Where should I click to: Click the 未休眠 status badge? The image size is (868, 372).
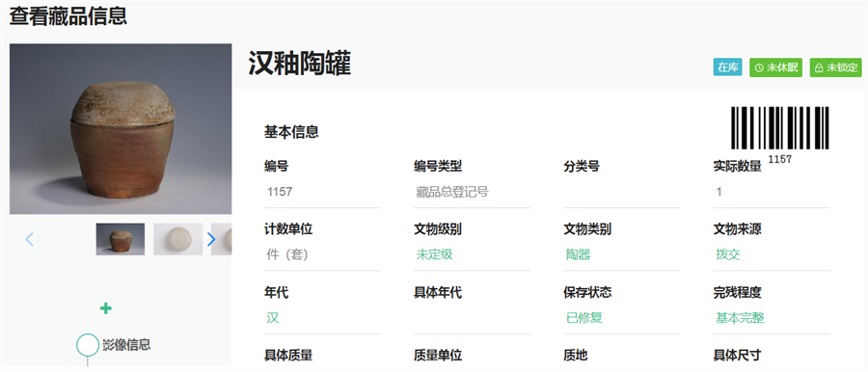[775, 67]
